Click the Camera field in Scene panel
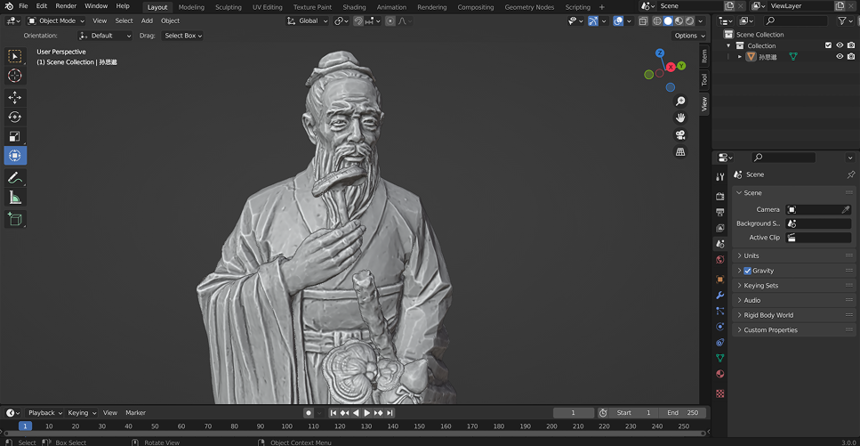This screenshot has width=860, height=446. click(x=818, y=210)
